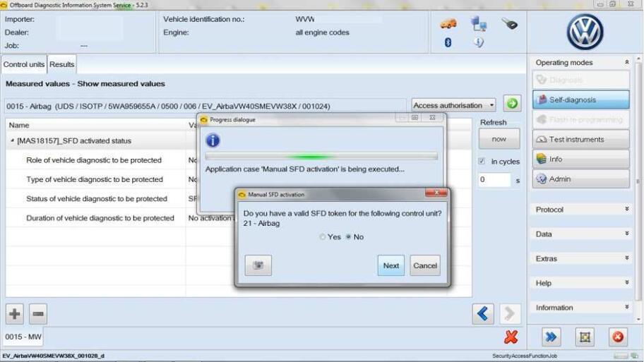Click the info bubble icon in header
The image size is (644, 362).
click(x=479, y=42)
